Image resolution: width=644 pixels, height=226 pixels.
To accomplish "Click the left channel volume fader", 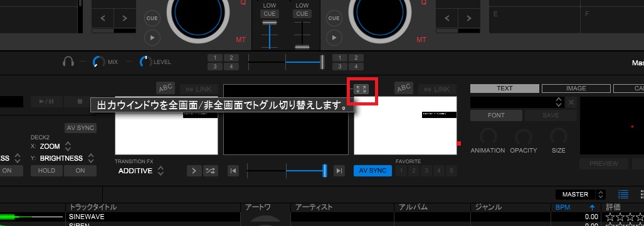I will point(270,22).
